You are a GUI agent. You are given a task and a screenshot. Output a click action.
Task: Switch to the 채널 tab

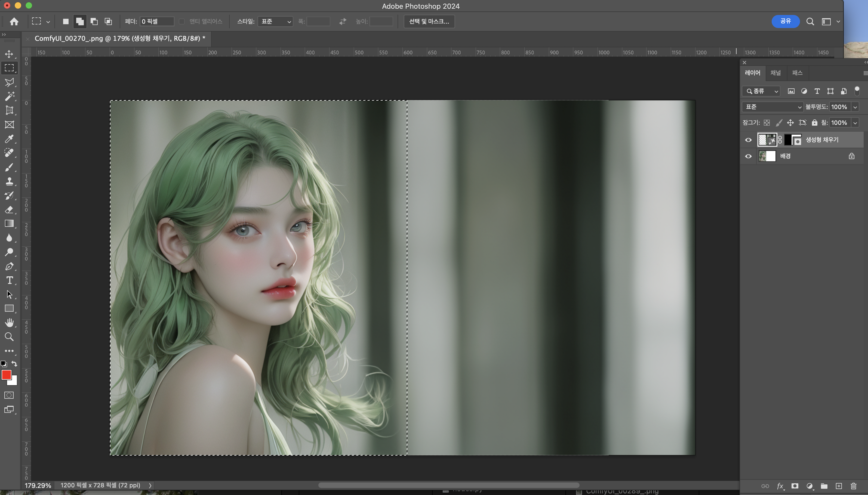(775, 73)
